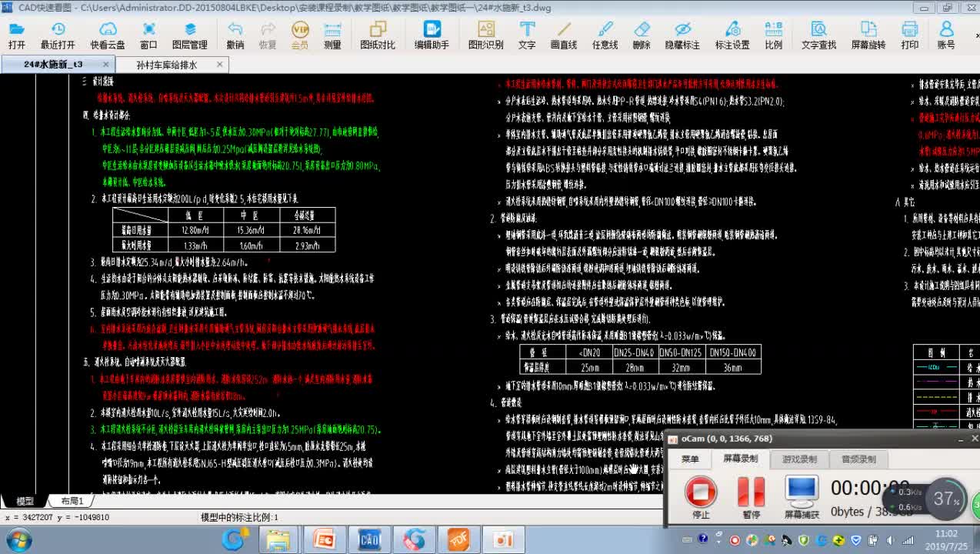Stop recording with oCam 停止 button
980x554 pixels.
tap(701, 497)
